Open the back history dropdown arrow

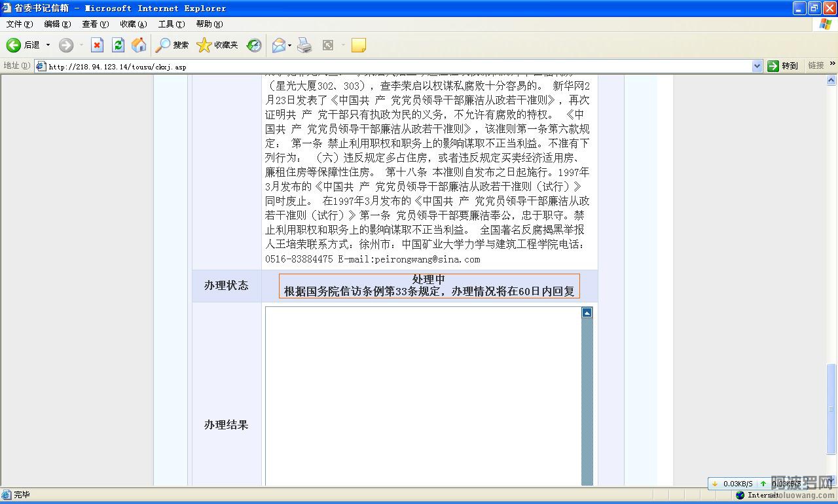click(x=48, y=45)
